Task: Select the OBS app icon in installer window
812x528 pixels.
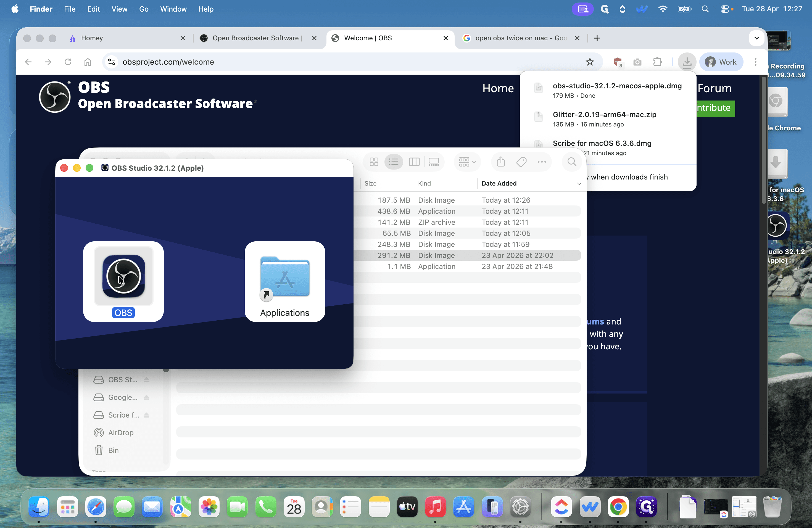Action: point(123,276)
